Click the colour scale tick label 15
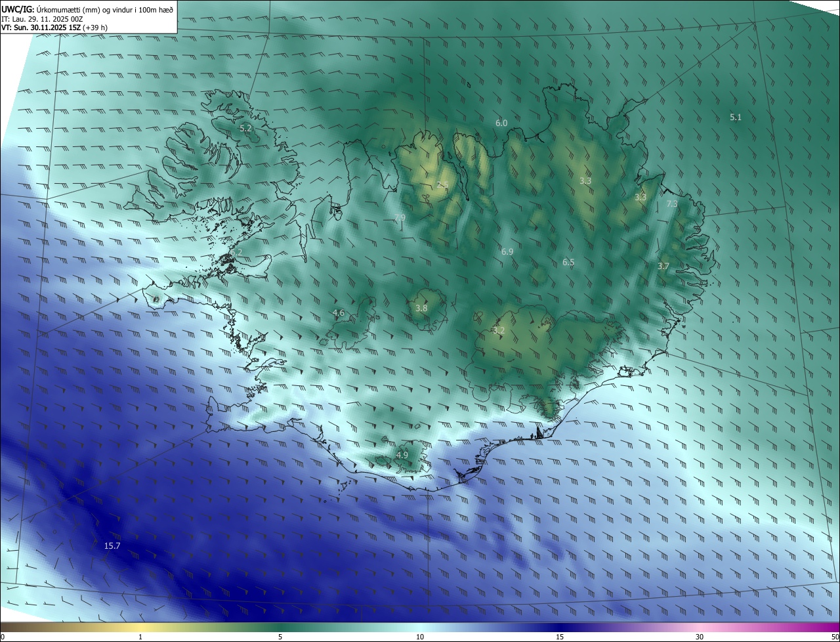Image resolution: width=840 pixels, height=642 pixels. click(560, 637)
